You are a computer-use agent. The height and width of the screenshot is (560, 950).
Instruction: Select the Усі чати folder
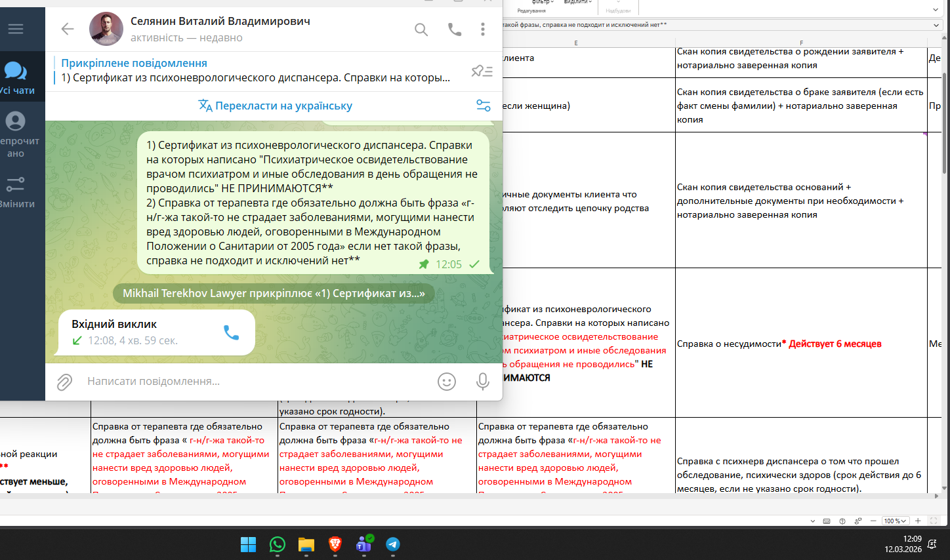tap(17, 77)
